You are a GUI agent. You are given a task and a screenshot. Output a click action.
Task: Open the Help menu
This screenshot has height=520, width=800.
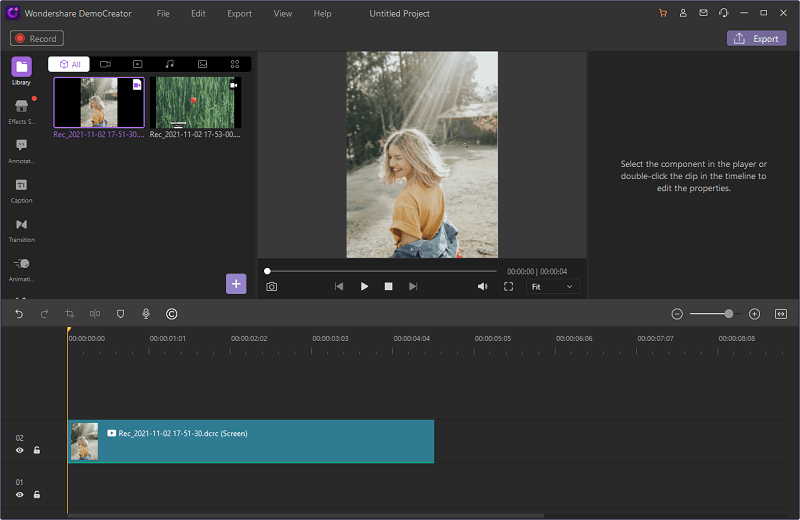pos(322,14)
